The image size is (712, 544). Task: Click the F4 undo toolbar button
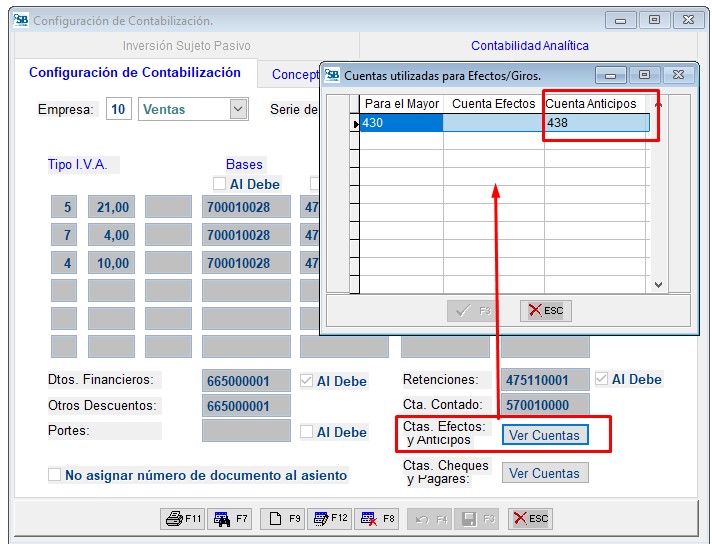(x=429, y=519)
